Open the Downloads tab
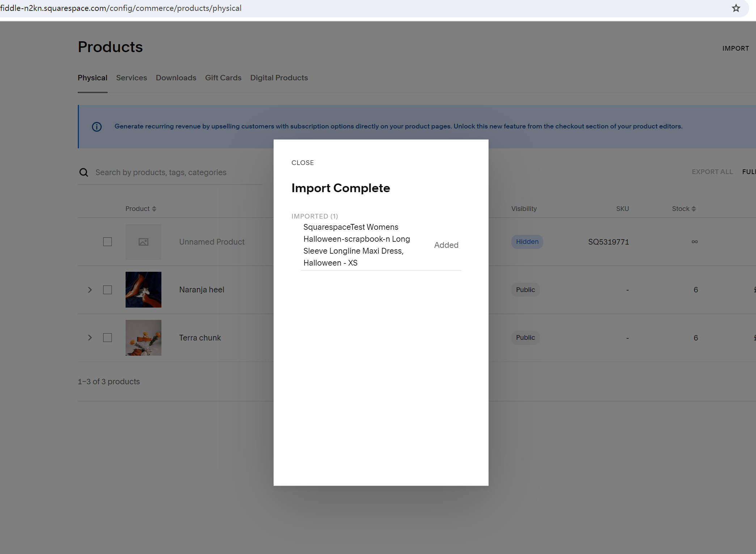Viewport: 756px width, 554px height. tap(176, 78)
